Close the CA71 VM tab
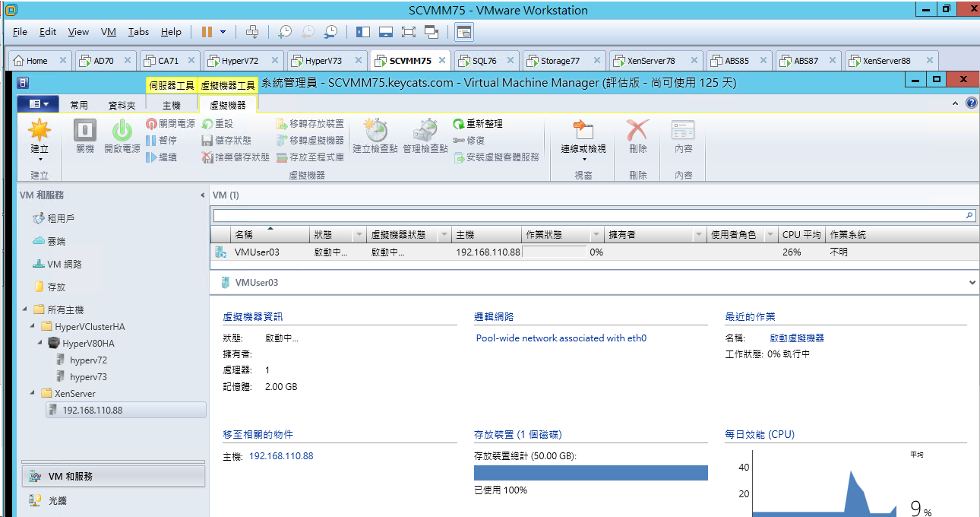This screenshot has height=517, width=980. click(x=191, y=61)
